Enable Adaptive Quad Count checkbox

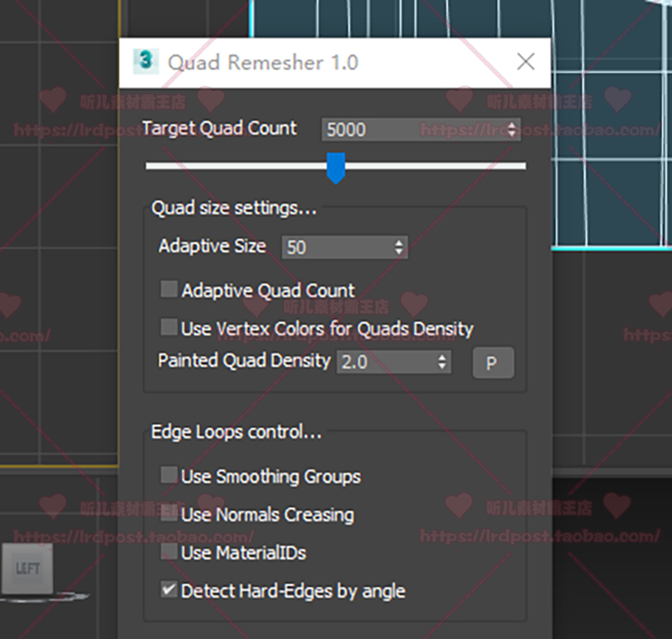click(168, 289)
